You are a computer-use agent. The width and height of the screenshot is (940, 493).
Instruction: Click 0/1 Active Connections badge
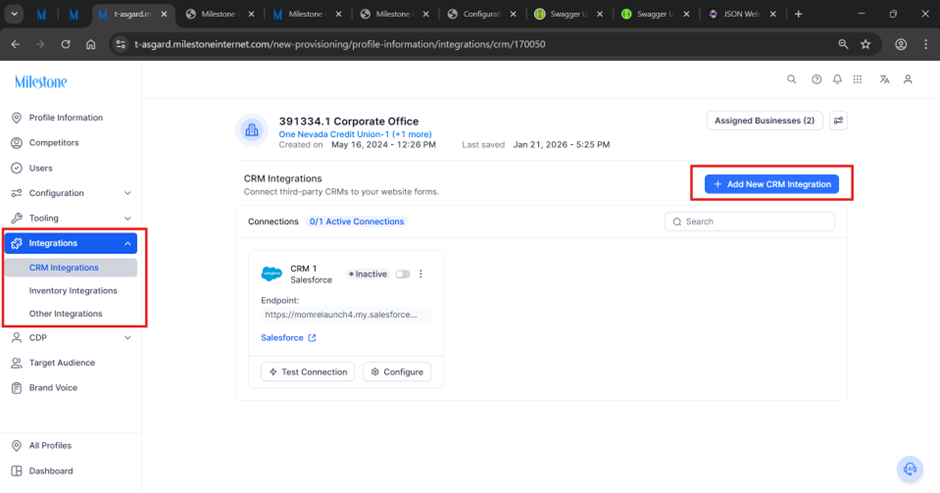357,221
